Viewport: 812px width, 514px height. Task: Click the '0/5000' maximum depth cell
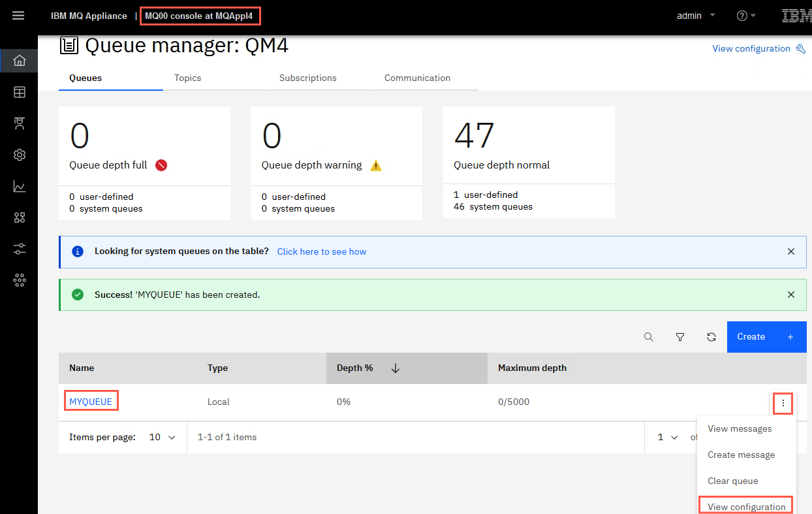coord(514,402)
